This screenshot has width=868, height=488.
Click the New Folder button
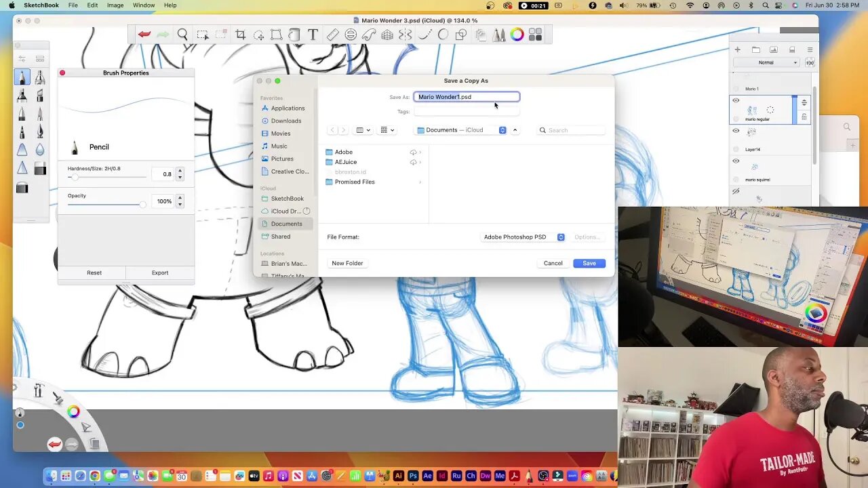point(347,263)
